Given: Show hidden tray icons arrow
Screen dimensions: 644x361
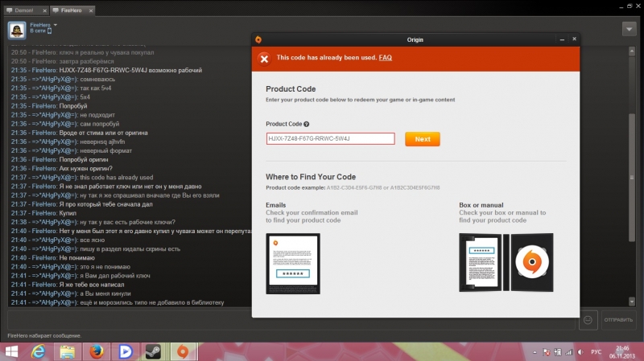Looking at the screenshot, I should point(535,352).
